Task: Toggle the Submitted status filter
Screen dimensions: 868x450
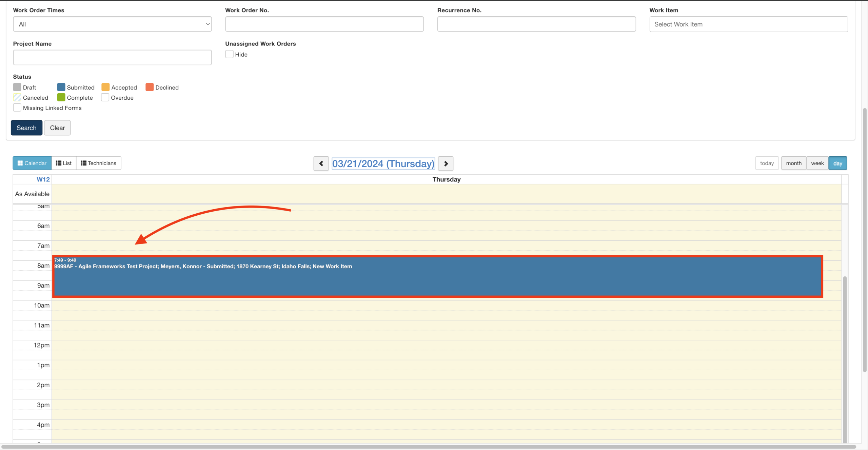Action: coord(61,87)
